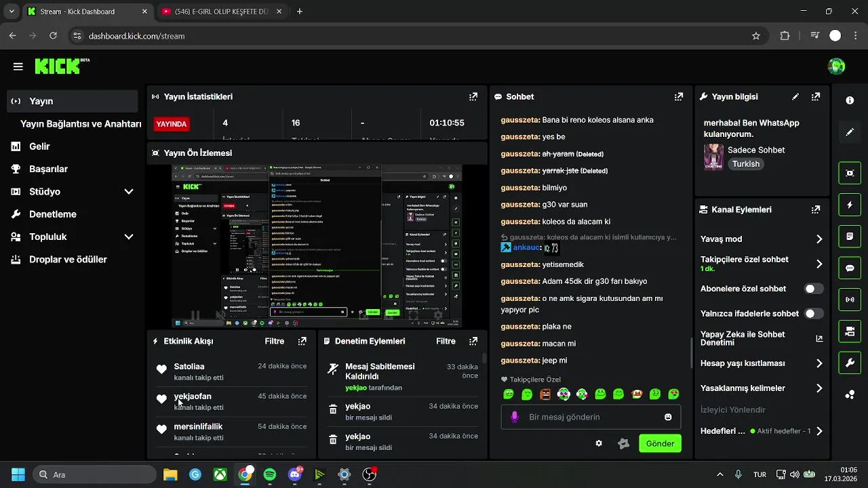Toggle the moderation log document icon in the right sidebar
The width and height of the screenshot is (868, 488).
(x=850, y=237)
